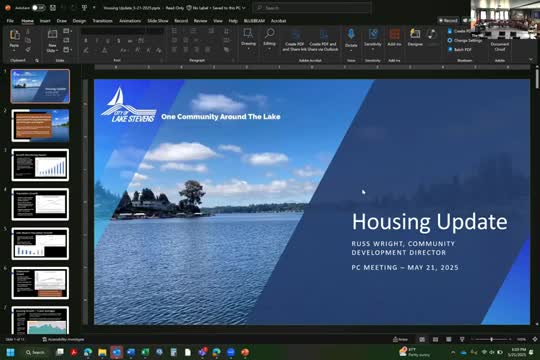Open Customize Quick Access Toolbar dropdown

(x=94, y=8)
